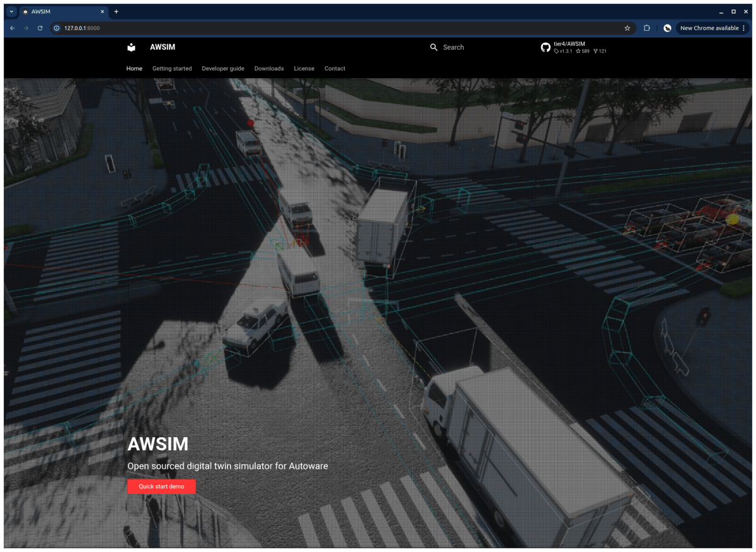Image resolution: width=756 pixels, height=552 pixels.
Task: Open the Contact tab
Action: pos(335,69)
